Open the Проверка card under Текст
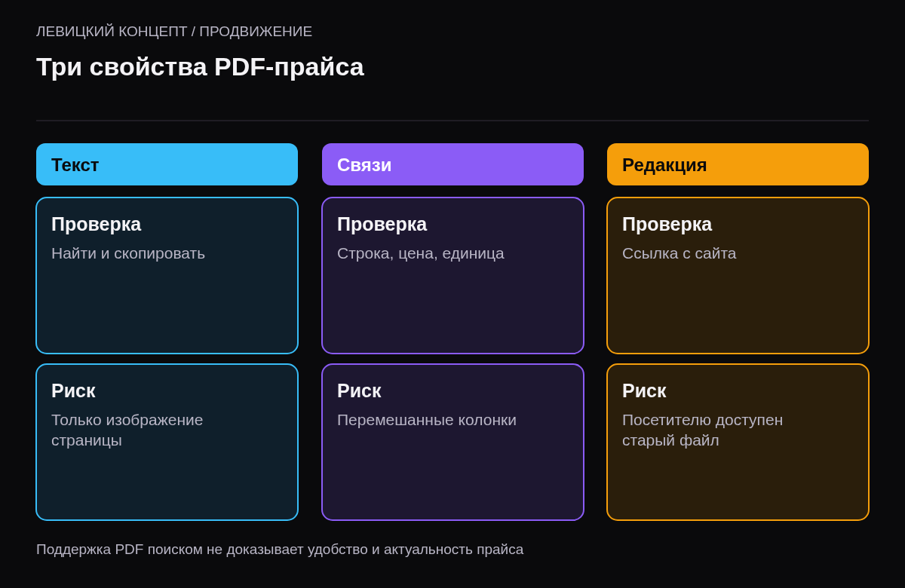This screenshot has height=588, width=905. [167, 275]
